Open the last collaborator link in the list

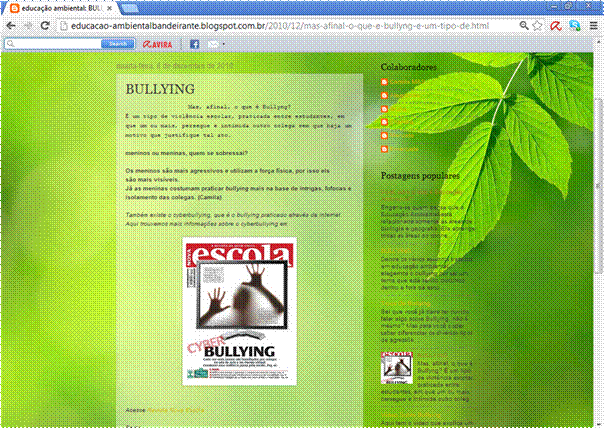pos(404,149)
